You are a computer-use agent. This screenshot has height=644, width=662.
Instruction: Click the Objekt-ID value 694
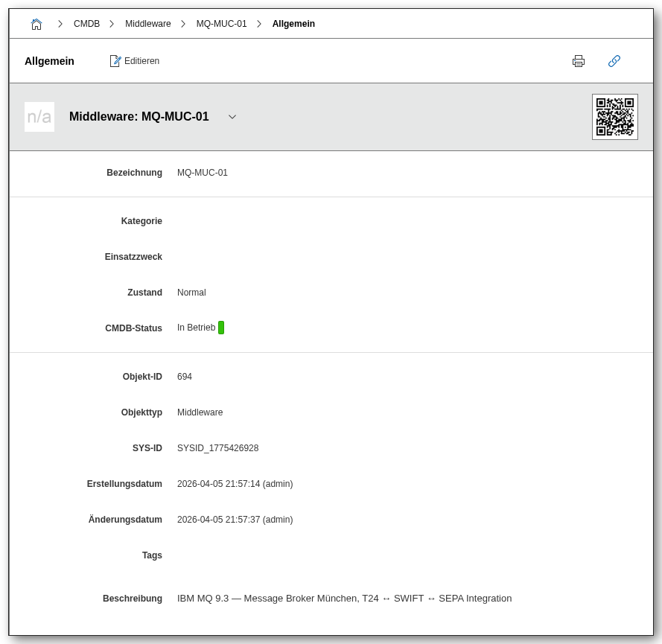(x=185, y=376)
